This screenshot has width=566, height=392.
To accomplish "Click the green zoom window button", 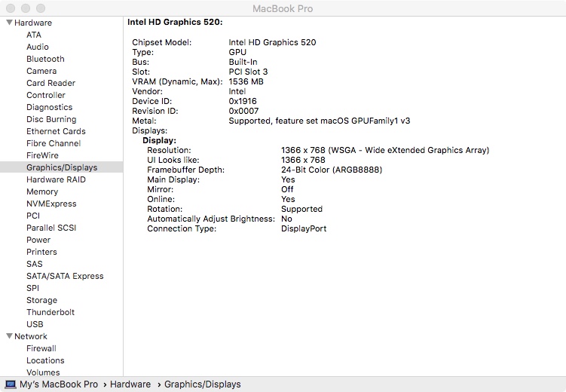I will [x=40, y=8].
